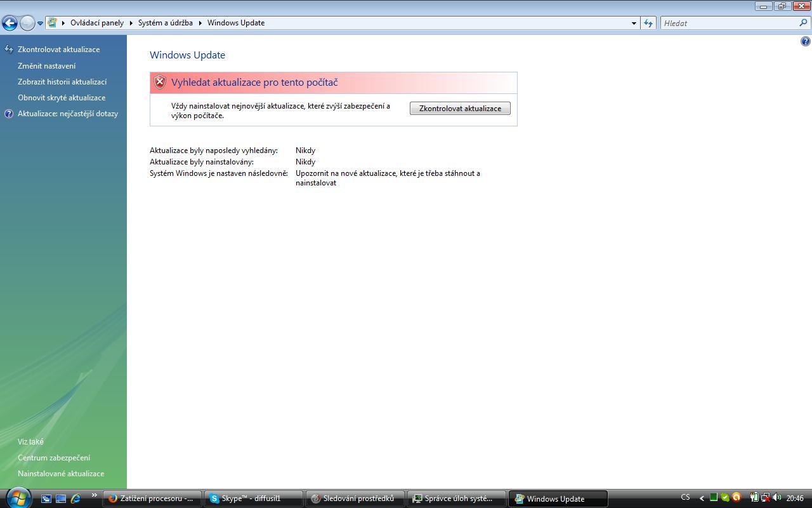Click the Windows Update page title
This screenshot has width=812, height=508.
[187, 55]
